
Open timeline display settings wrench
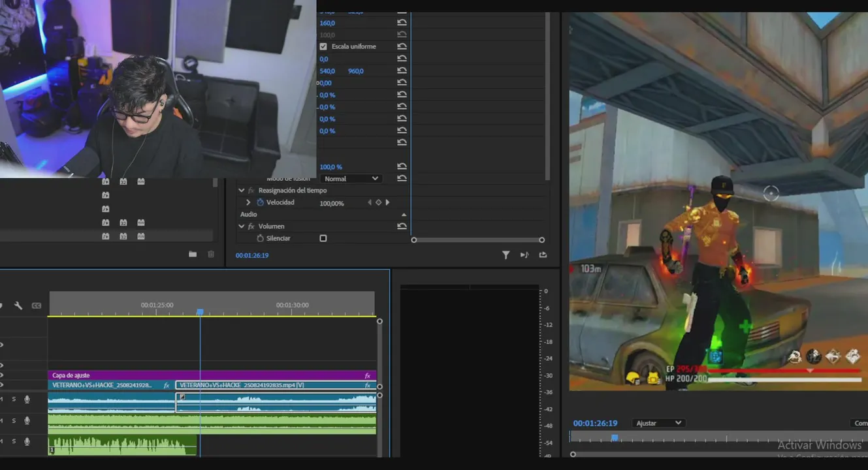coord(18,305)
